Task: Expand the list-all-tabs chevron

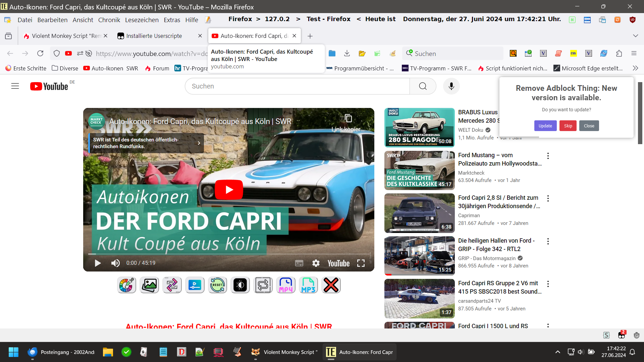Action: 635,36
